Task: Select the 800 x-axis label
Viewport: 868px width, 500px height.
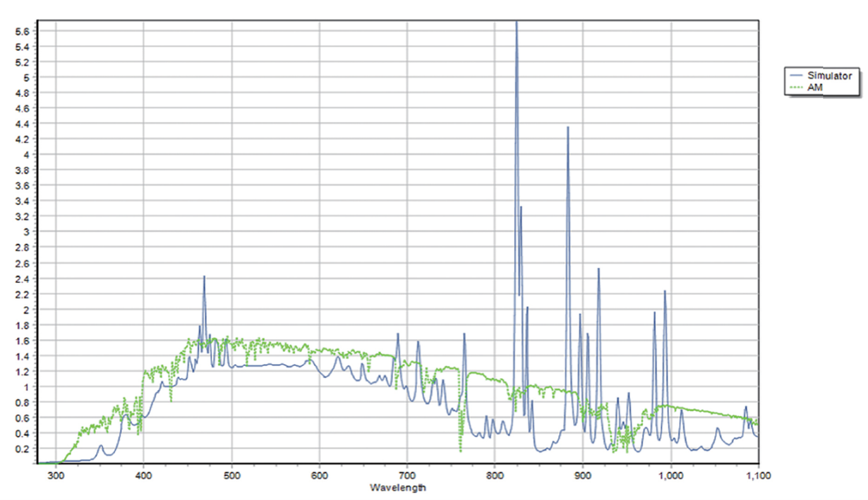Action: point(495,476)
